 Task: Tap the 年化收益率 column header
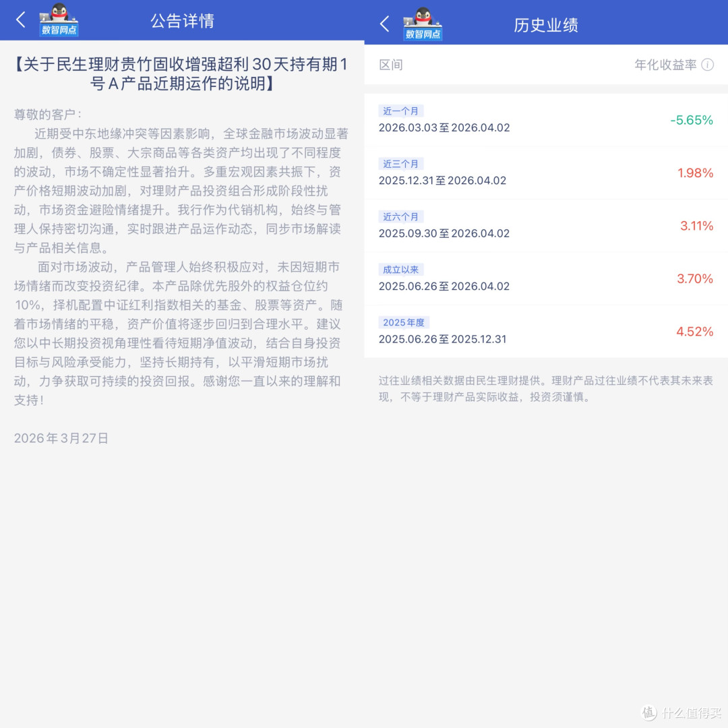pyautogui.click(x=665, y=65)
